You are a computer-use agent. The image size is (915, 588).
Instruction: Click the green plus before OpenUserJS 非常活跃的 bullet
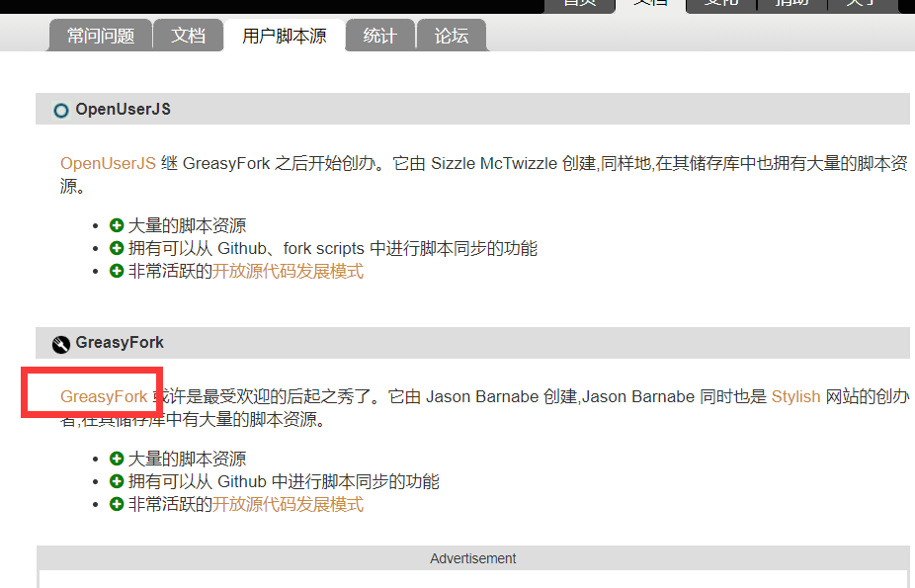coord(117,271)
